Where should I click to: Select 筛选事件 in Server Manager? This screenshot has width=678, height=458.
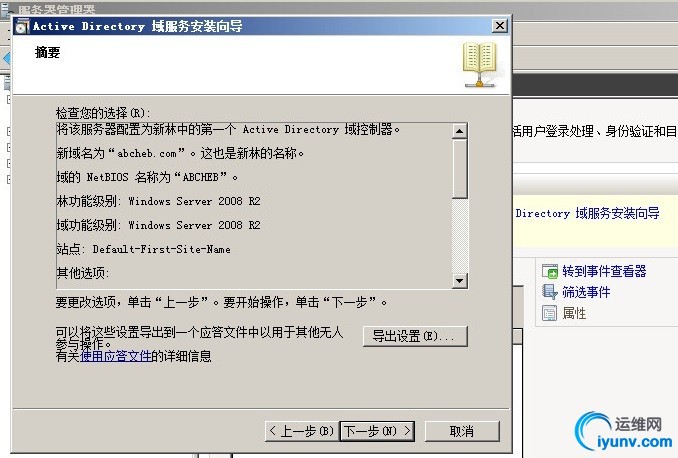586,292
